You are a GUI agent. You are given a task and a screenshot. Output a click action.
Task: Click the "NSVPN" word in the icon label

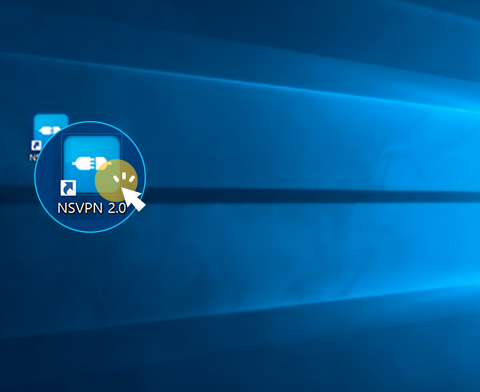tap(80, 208)
